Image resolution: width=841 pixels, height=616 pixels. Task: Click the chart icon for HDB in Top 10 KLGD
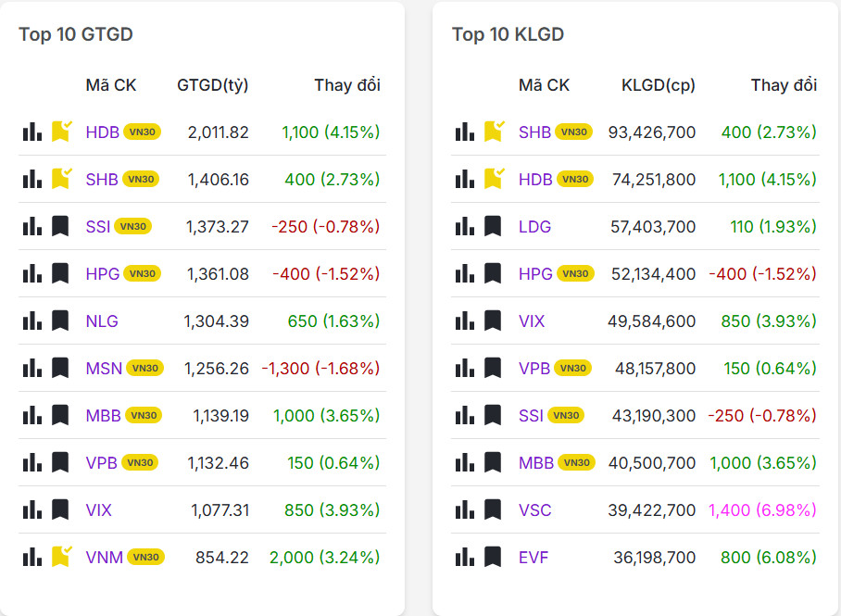point(464,179)
